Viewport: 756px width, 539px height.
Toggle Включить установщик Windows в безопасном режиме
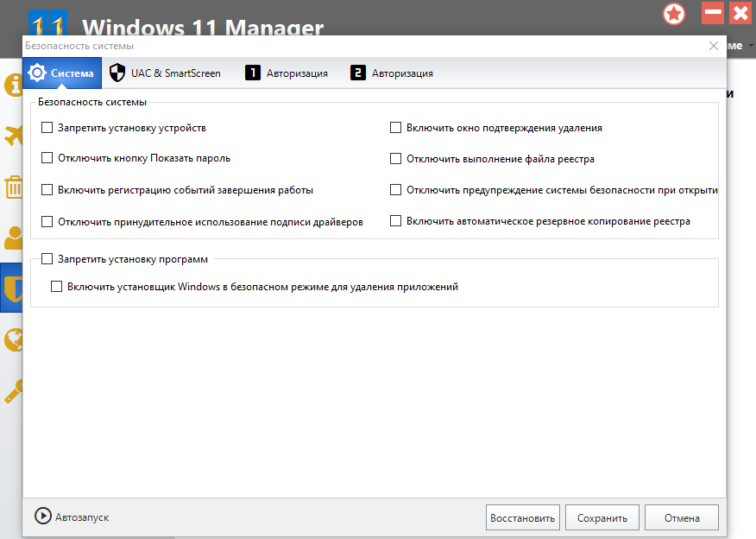56,286
